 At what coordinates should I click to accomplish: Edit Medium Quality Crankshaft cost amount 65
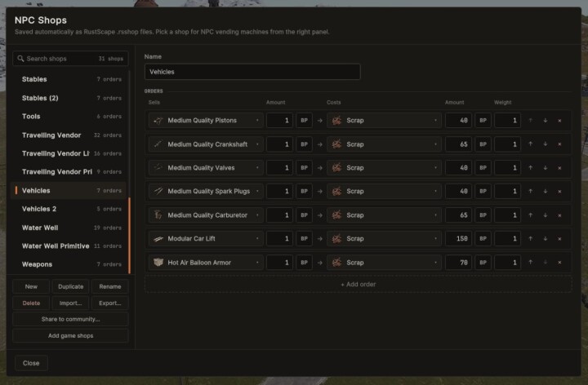[458, 144]
